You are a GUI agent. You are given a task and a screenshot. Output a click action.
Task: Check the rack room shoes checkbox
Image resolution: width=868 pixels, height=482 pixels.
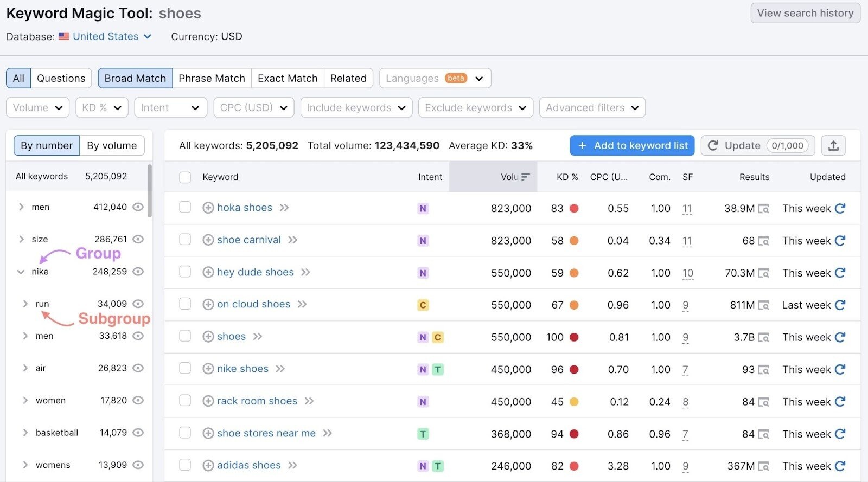tap(185, 400)
